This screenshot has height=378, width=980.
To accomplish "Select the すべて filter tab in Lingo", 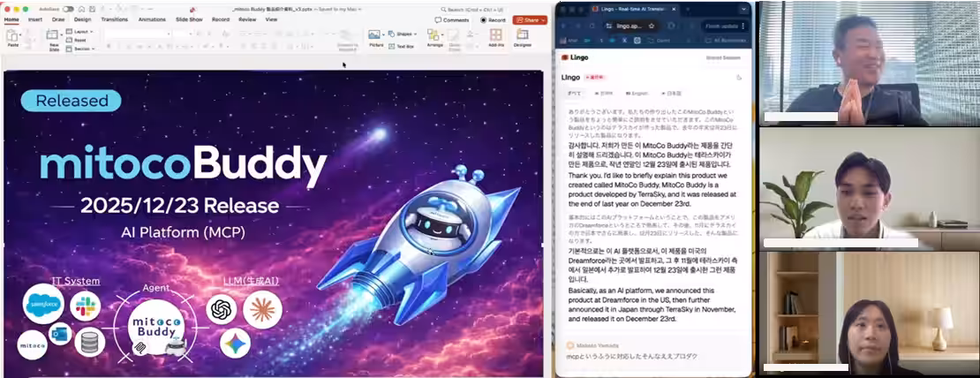I will click(574, 93).
